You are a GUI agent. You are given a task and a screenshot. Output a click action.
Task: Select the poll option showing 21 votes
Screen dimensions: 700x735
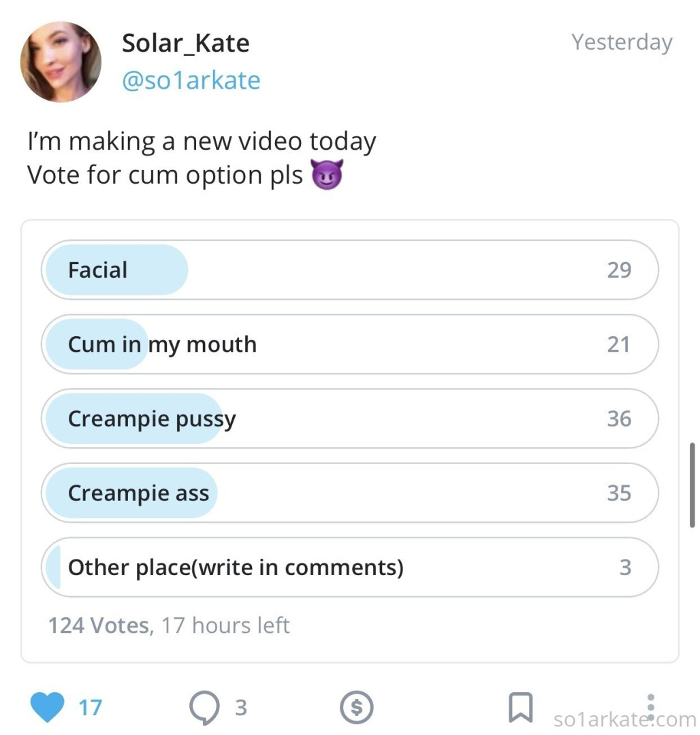coord(350,344)
